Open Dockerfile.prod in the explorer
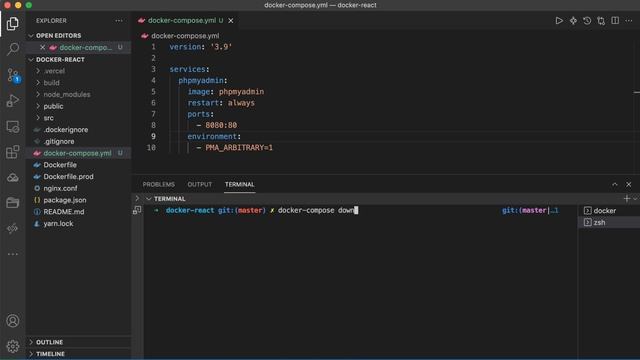The width and height of the screenshot is (640, 360). 68,177
